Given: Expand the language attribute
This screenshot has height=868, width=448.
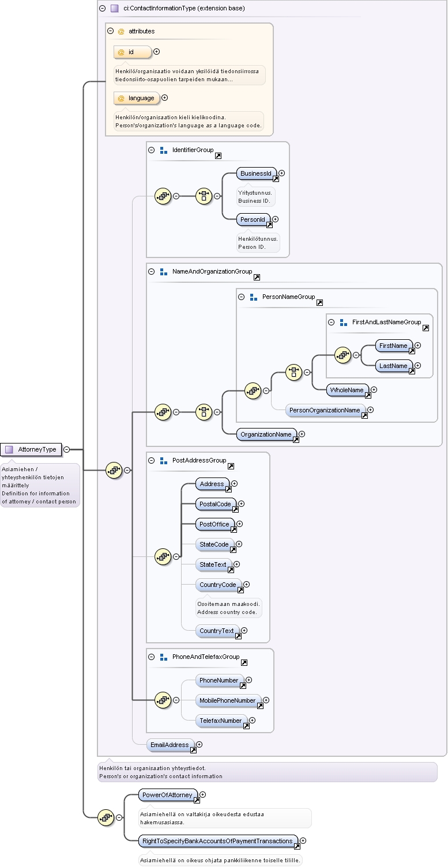Looking at the screenshot, I should [x=164, y=98].
